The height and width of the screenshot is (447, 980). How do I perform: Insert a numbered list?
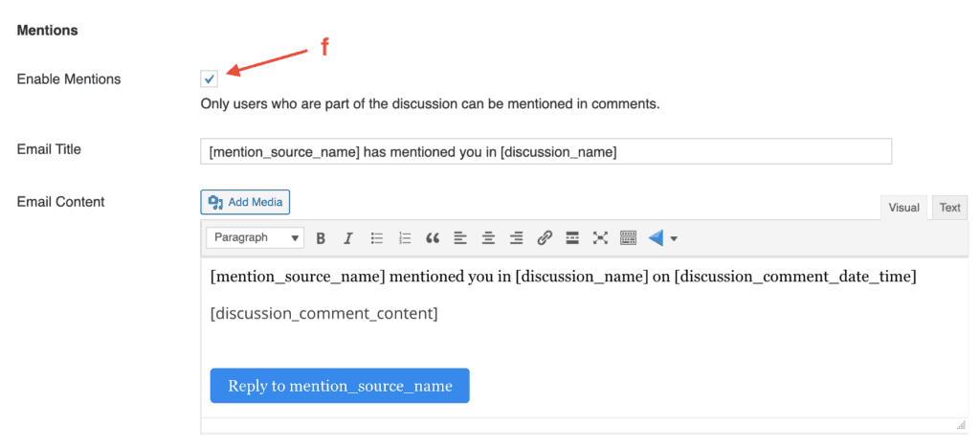(405, 238)
